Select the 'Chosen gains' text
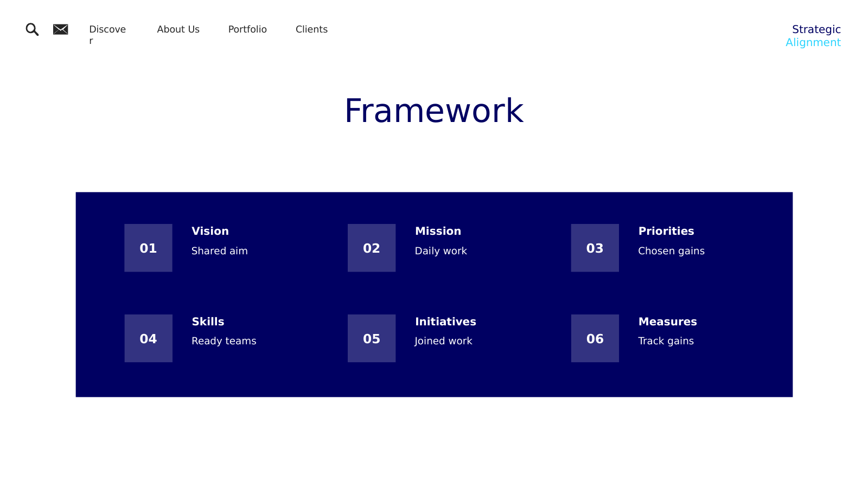Viewport: 868px width, 488px height. click(x=671, y=251)
